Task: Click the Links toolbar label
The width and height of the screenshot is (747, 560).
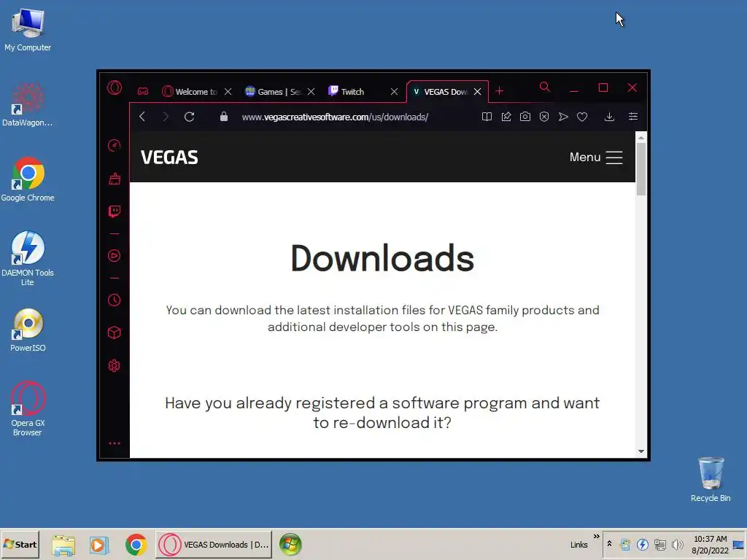Action: [x=578, y=545]
